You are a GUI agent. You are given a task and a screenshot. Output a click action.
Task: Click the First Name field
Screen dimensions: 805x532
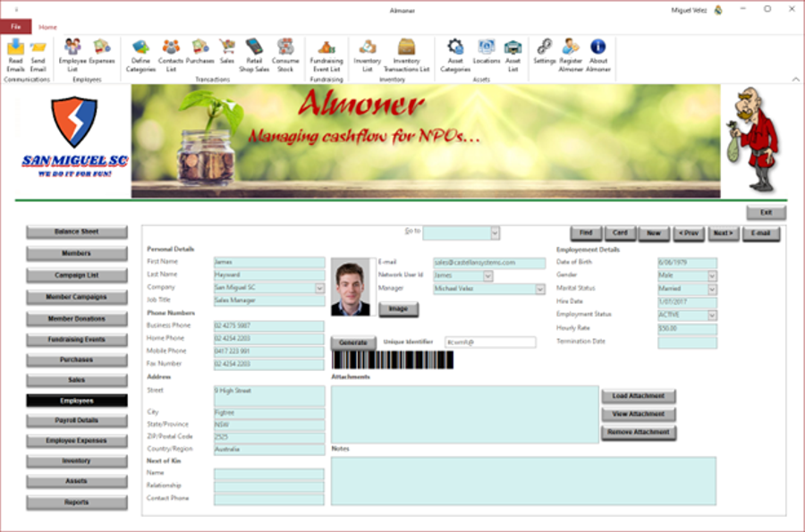pyautogui.click(x=269, y=262)
